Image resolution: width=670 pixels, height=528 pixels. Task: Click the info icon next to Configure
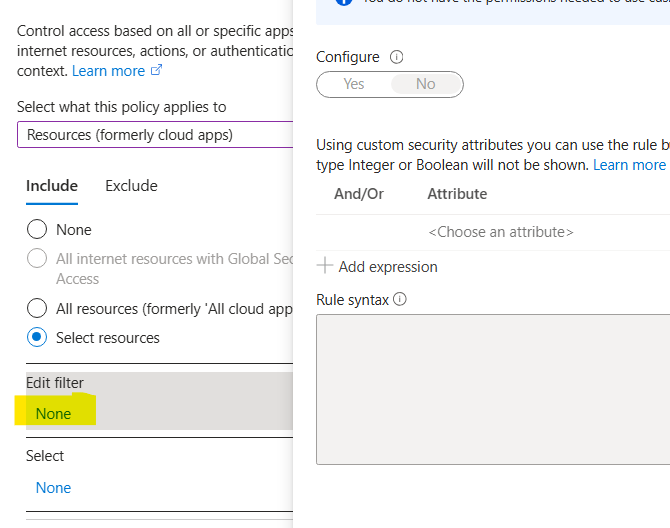(396, 57)
